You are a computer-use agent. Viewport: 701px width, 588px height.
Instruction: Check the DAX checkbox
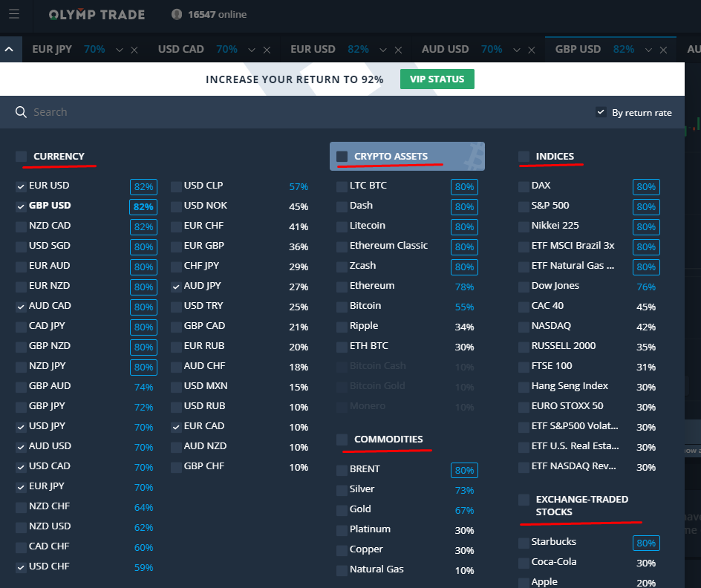(x=524, y=186)
